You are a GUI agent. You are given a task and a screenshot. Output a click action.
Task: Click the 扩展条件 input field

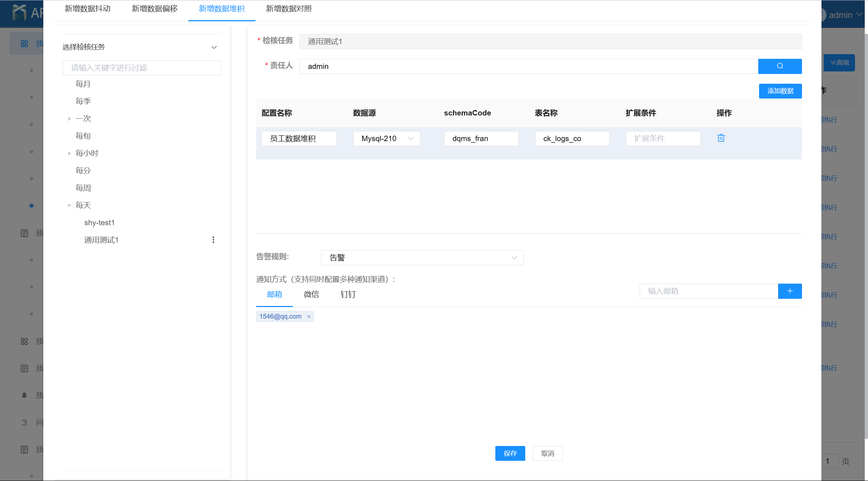tap(663, 139)
